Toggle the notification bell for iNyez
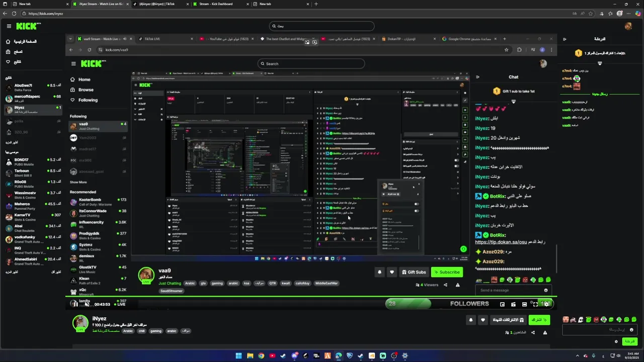This screenshot has width=644, height=362. (x=471, y=320)
